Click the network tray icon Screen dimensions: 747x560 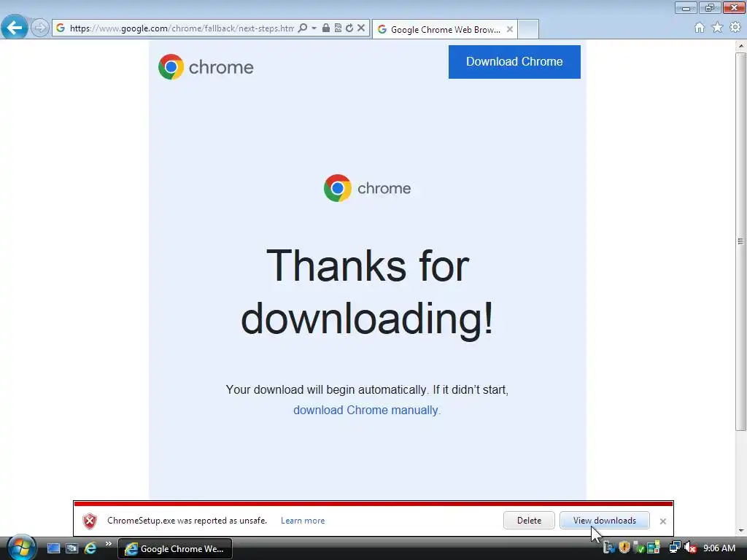(x=674, y=548)
